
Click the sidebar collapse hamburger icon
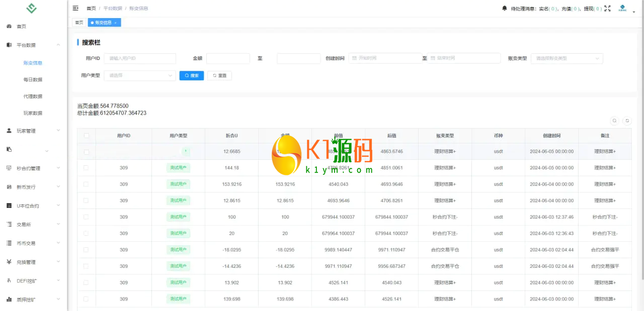click(x=75, y=8)
